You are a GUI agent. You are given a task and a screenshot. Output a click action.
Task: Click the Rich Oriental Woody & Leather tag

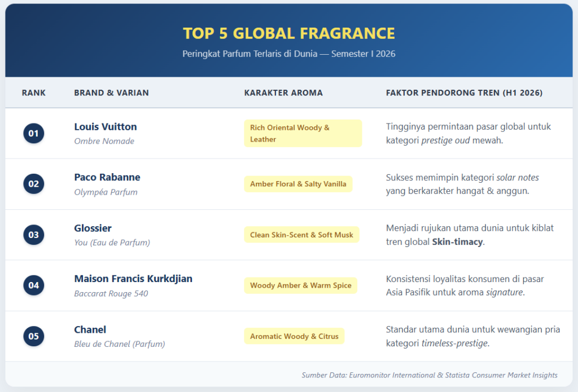tap(303, 133)
